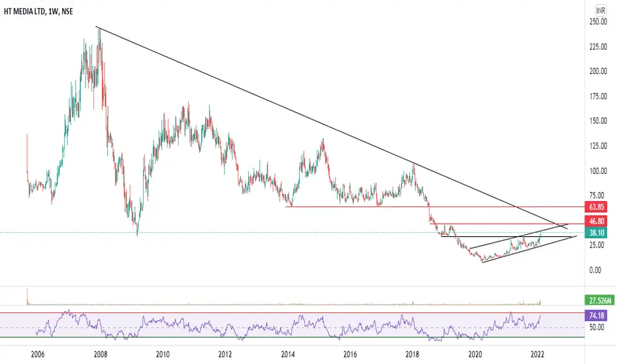Click the 2008 time axis label
The width and height of the screenshot is (617, 364).
(x=101, y=355)
